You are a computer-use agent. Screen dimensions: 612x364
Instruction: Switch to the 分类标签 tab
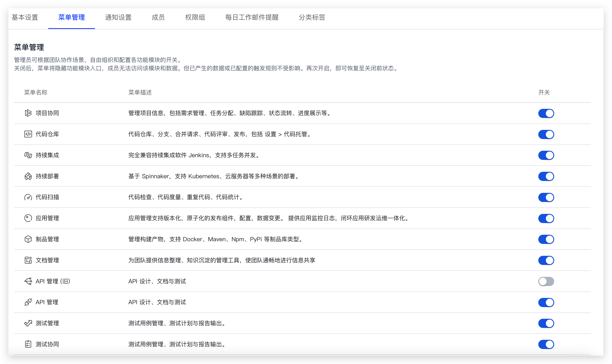312,17
